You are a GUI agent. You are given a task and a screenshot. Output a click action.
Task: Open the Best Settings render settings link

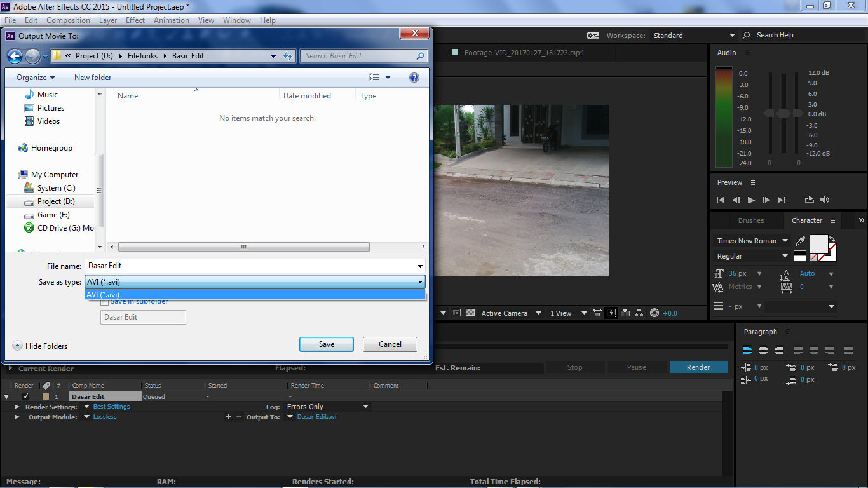(113, 406)
